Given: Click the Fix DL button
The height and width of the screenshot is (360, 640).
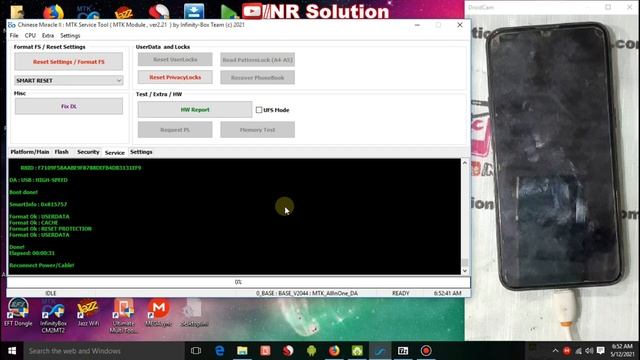Looking at the screenshot, I should pyautogui.click(x=69, y=106).
